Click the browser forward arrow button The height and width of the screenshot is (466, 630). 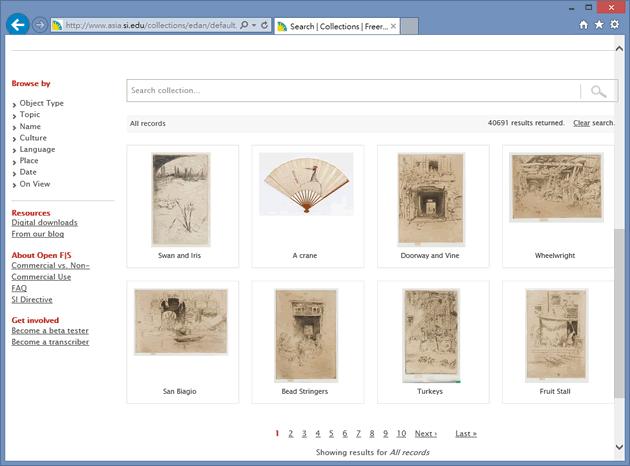coord(40,24)
